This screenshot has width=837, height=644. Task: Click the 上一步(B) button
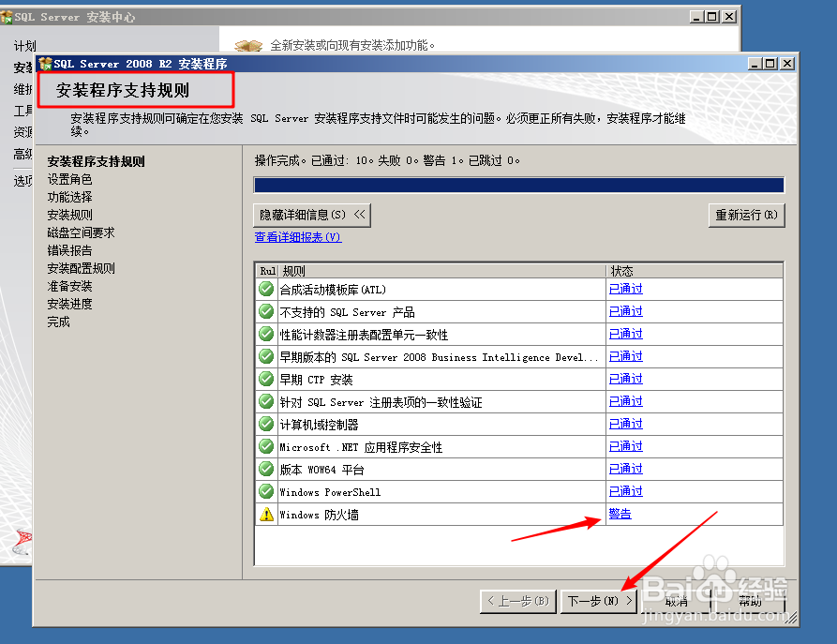tap(518, 601)
